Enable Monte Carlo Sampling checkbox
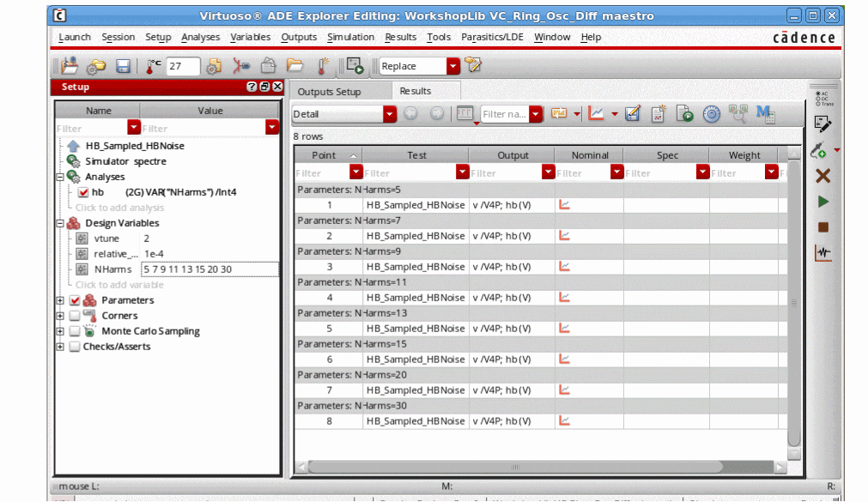 coord(75,331)
